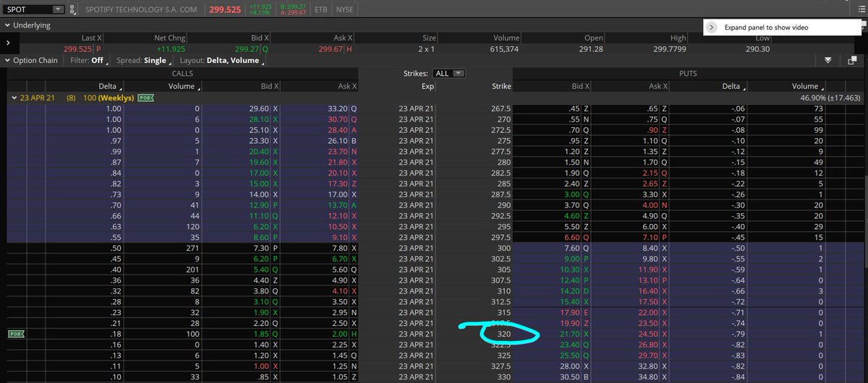Click the SPOT symbol input field
Screen dimensions: 868x383
tap(27, 9)
